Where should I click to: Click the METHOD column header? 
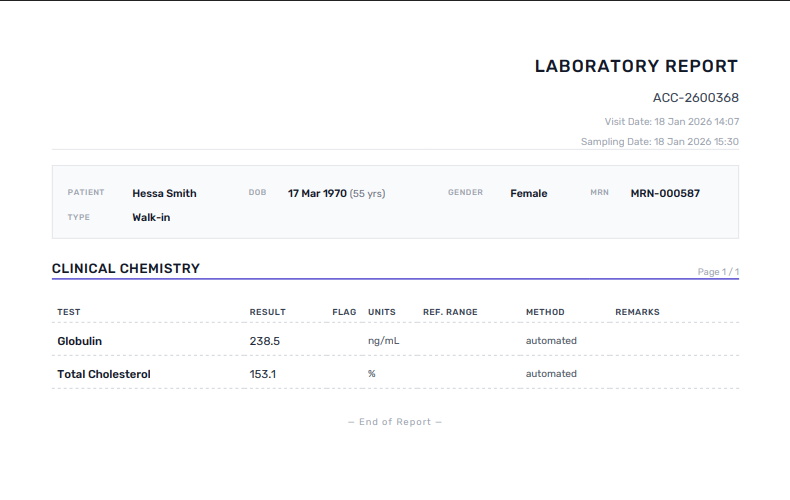point(545,312)
